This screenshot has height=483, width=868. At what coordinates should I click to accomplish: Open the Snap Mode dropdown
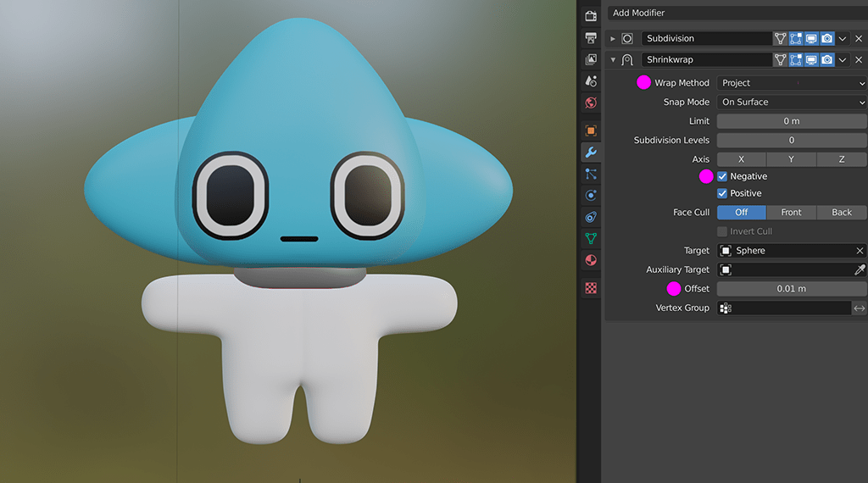(792, 102)
